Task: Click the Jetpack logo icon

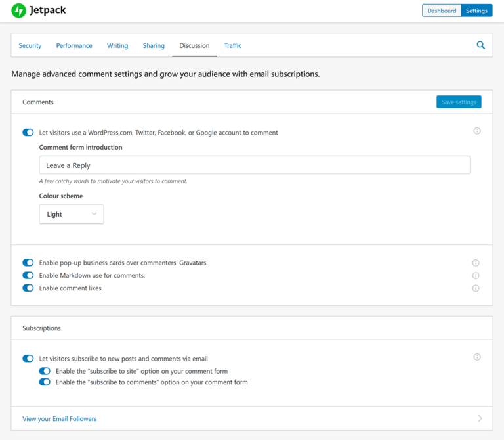Action: click(18, 11)
